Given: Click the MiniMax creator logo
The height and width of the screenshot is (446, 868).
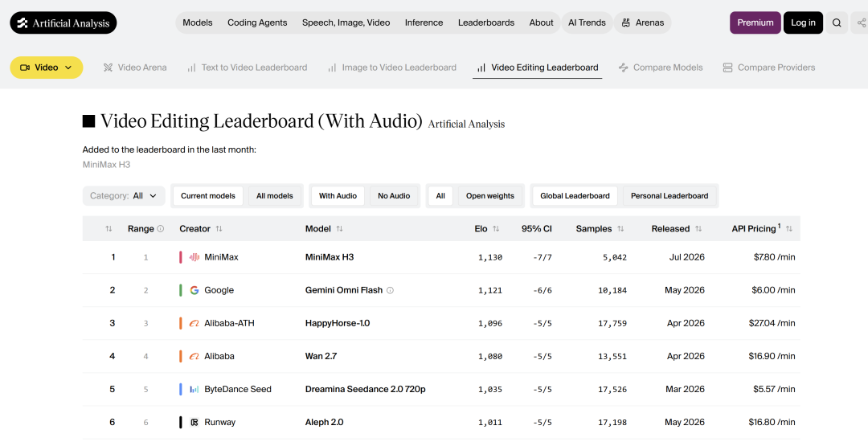Looking at the screenshot, I should 194,257.
